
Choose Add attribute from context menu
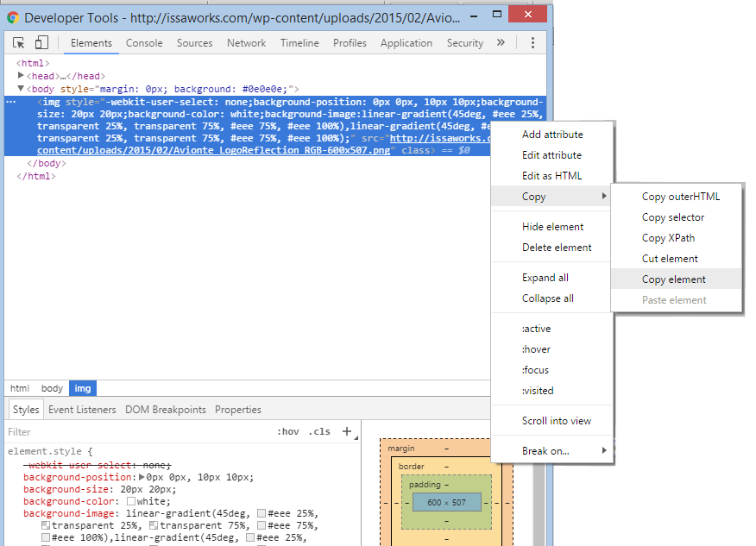[x=552, y=135]
